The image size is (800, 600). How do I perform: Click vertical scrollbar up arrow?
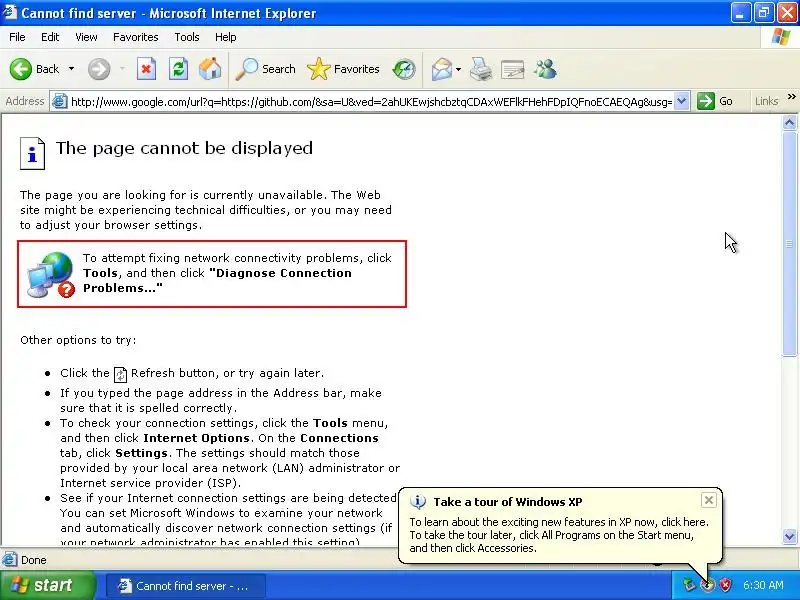click(x=789, y=122)
